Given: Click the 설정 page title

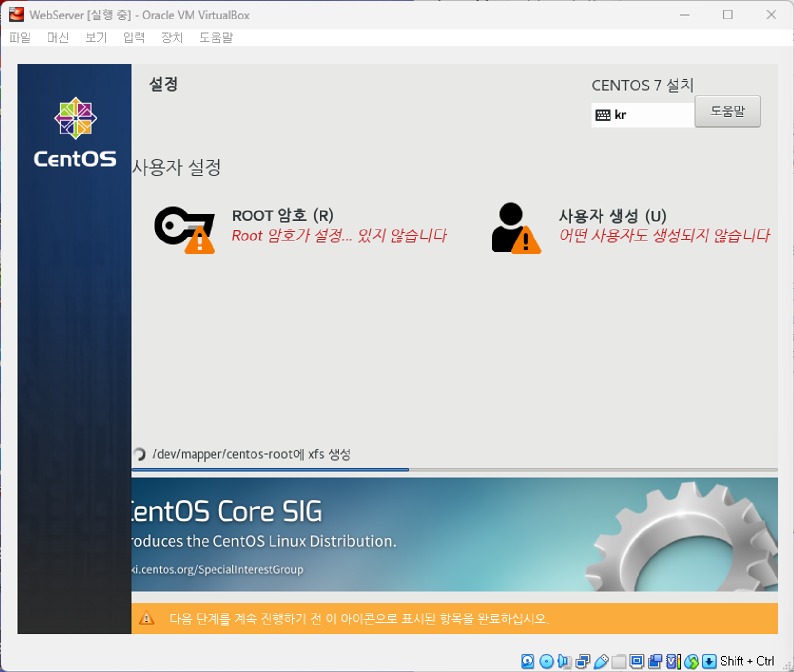Looking at the screenshot, I should click(x=164, y=84).
